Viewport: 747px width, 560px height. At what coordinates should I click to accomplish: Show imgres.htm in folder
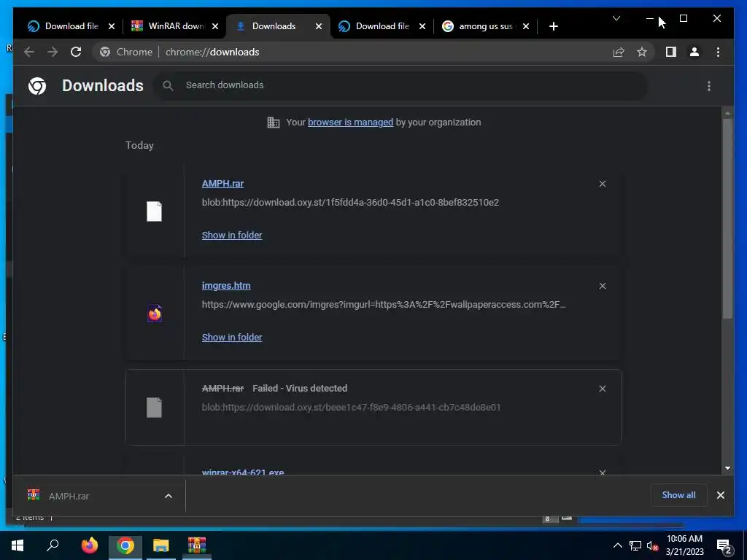(231, 337)
